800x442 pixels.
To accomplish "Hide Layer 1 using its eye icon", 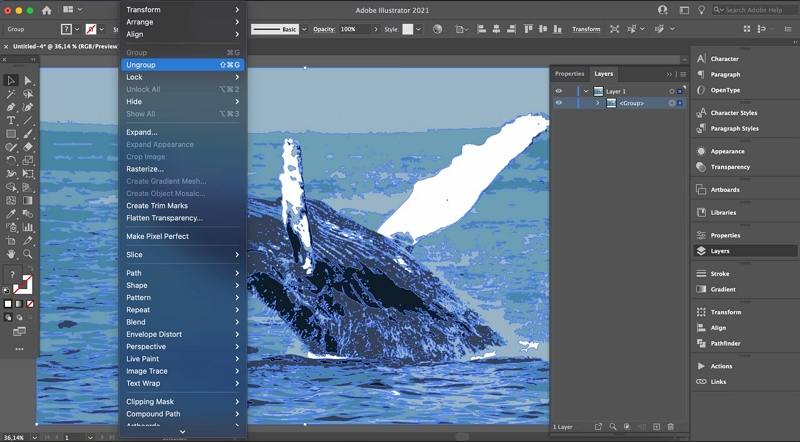I will (559, 91).
